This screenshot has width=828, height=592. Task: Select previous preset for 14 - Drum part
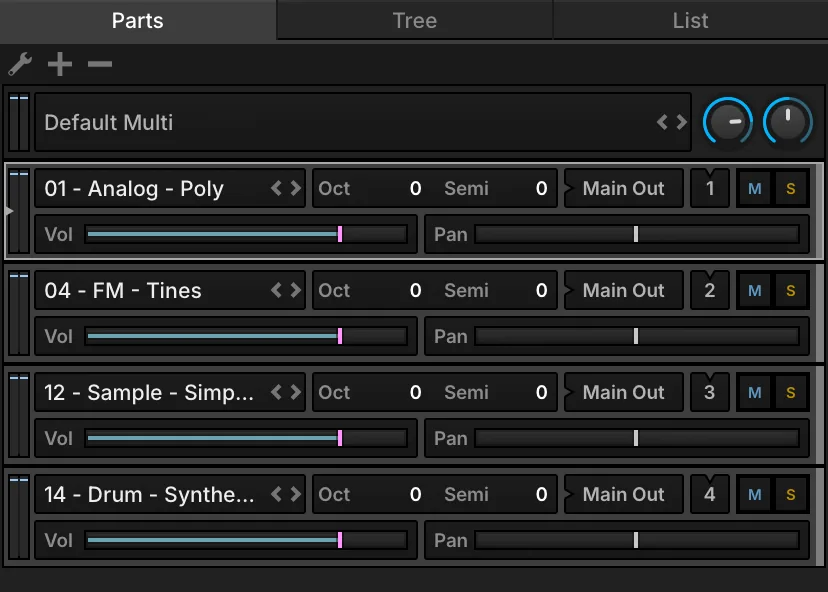pyautogui.click(x=276, y=494)
